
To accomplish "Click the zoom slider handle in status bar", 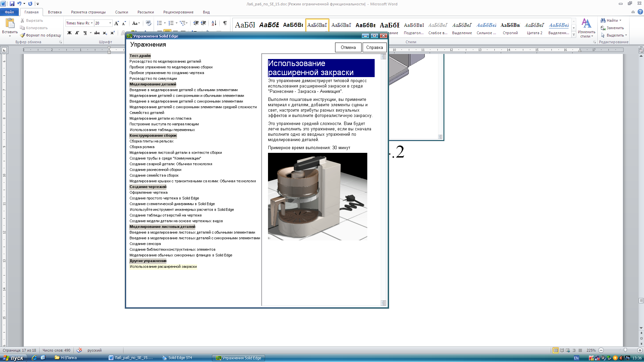I will click(x=625, y=350).
